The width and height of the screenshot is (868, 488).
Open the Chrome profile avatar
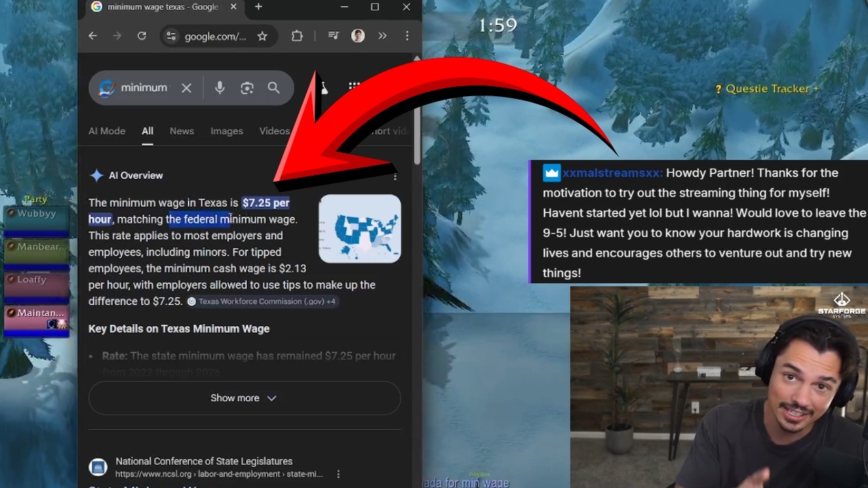point(358,36)
